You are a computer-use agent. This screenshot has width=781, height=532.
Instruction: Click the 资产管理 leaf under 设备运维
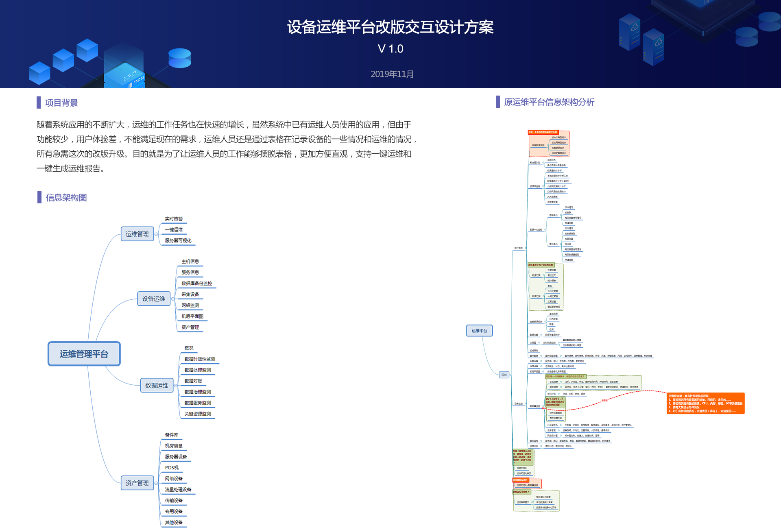tap(190, 327)
